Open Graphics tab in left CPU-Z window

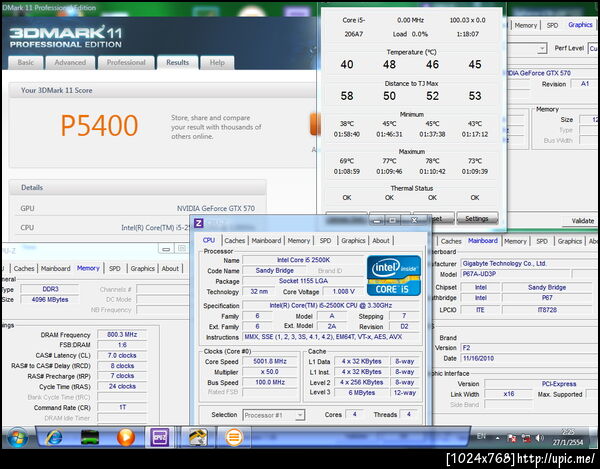click(x=143, y=269)
